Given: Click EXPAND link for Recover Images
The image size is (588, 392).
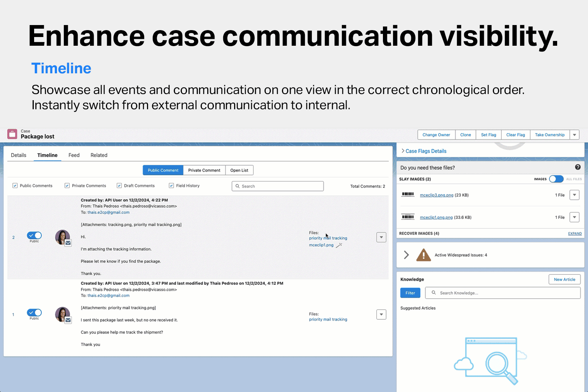Looking at the screenshot, I should pos(575,233).
